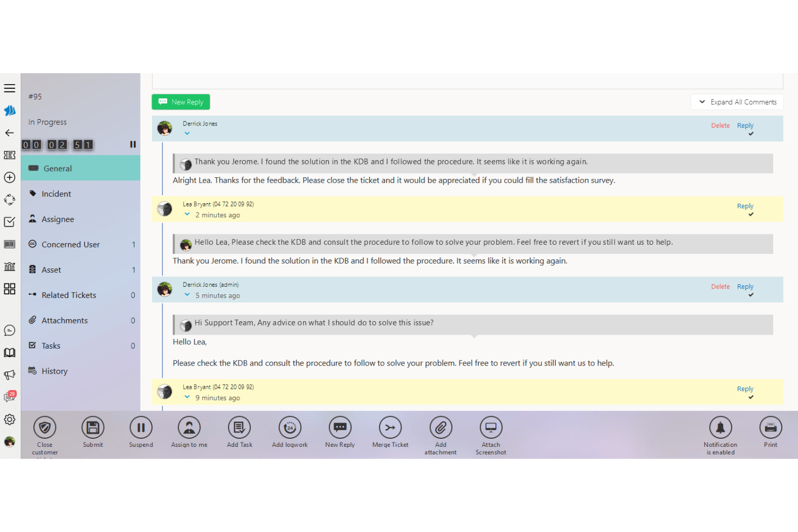The width and height of the screenshot is (798, 532).
Task: Expand the chevron under Lea Bryant's name
Action: coord(187,214)
